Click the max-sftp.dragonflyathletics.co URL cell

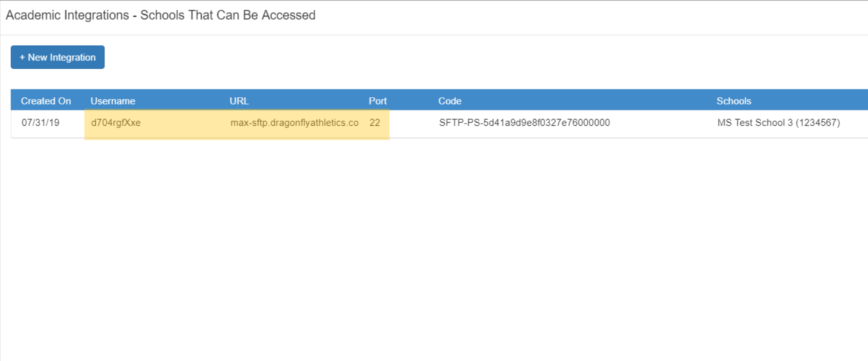(x=294, y=123)
